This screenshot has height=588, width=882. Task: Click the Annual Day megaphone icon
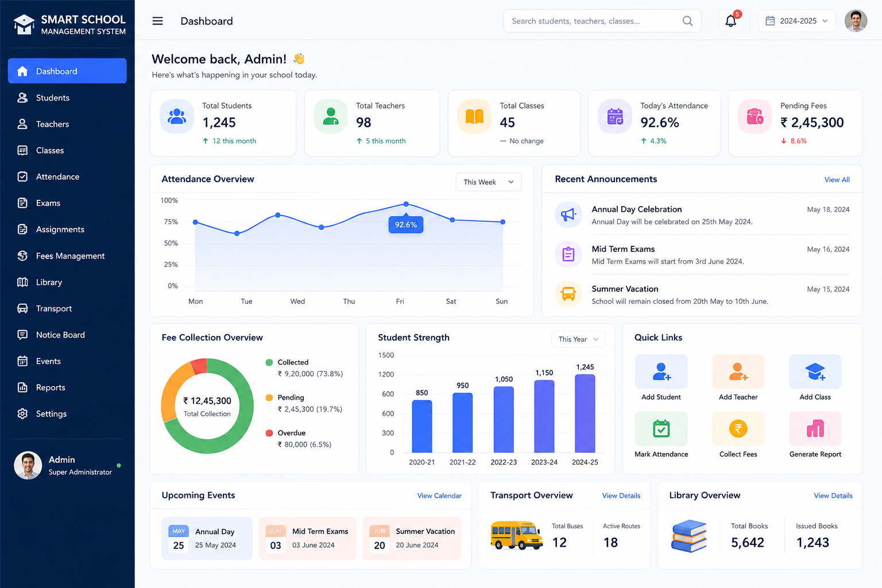click(x=568, y=215)
